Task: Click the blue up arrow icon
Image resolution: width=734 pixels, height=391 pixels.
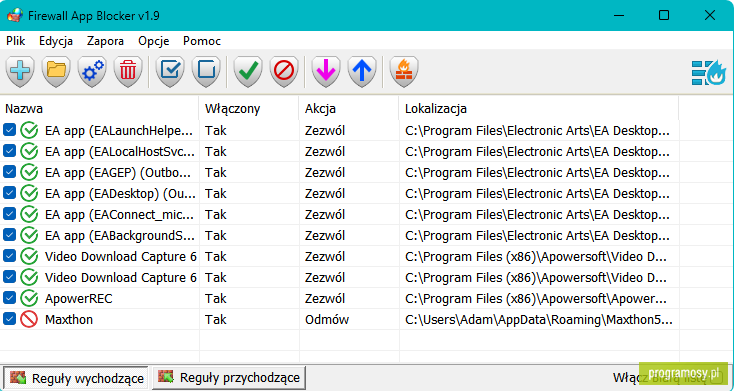Action: [362, 71]
